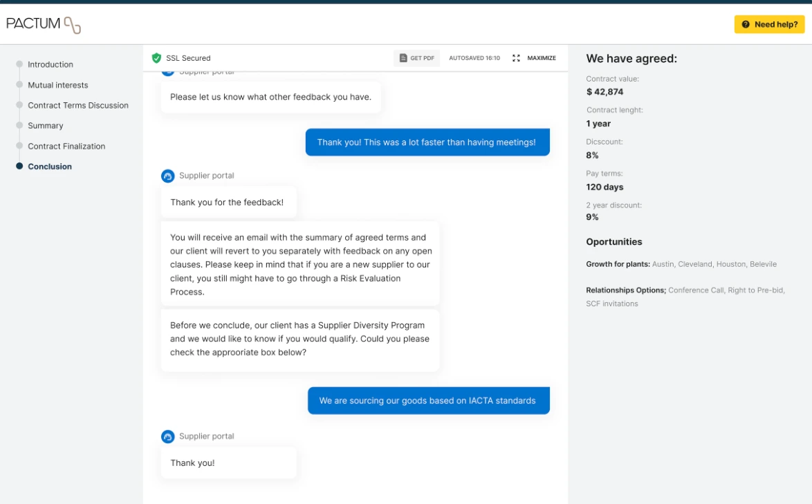Click the active Conclusion step bullet
Viewport: 812px width, 504px height.
[x=19, y=166]
